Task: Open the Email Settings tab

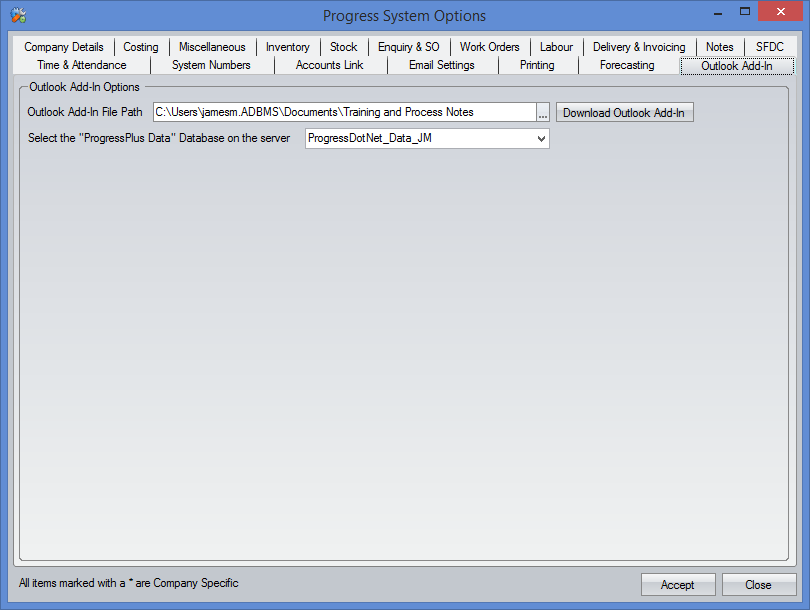Action: pos(442,65)
